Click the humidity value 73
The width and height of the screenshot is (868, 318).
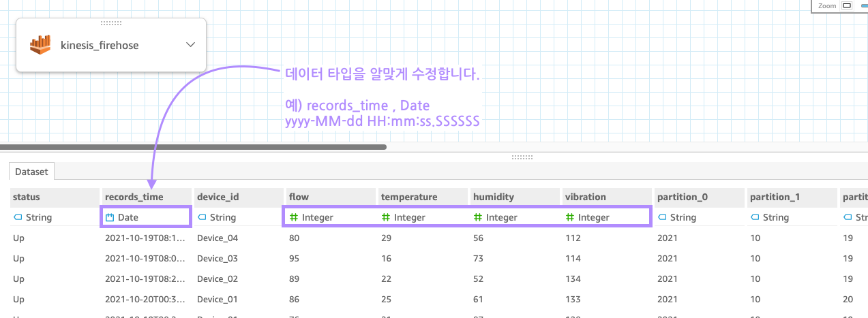tap(479, 258)
